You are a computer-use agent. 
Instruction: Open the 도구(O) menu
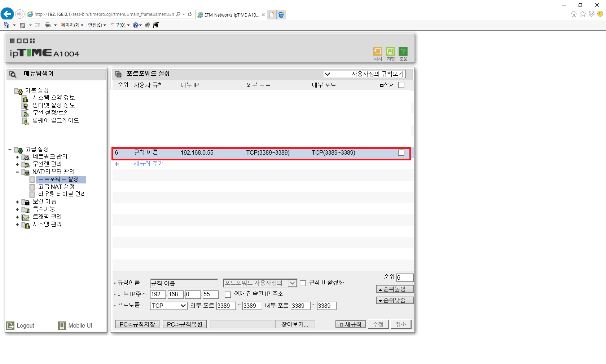pyautogui.click(x=120, y=25)
